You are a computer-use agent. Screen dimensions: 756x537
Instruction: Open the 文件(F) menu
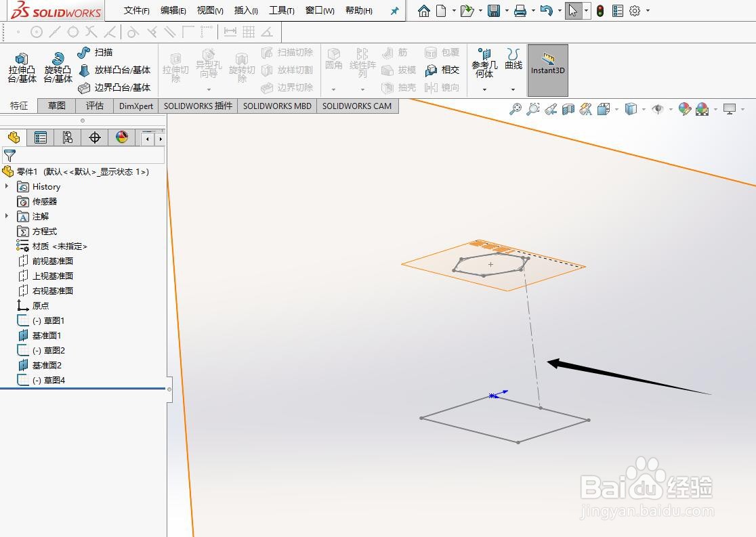[136, 11]
